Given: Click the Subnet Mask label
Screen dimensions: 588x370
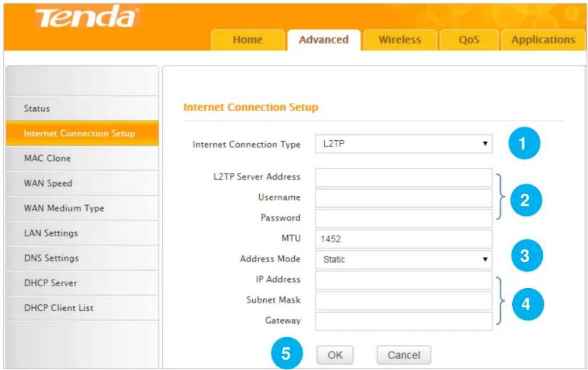Looking at the screenshot, I should [x=273, y=300].
